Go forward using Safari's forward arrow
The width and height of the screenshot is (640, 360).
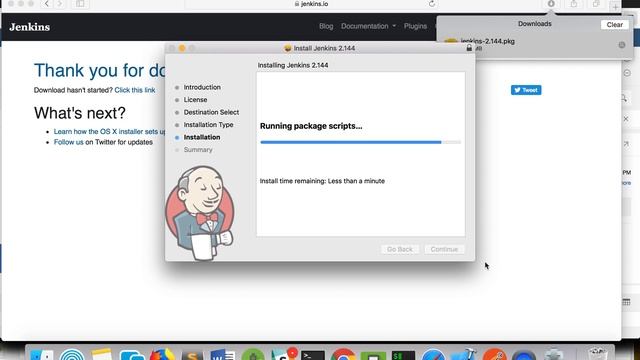tap(60, 4)
